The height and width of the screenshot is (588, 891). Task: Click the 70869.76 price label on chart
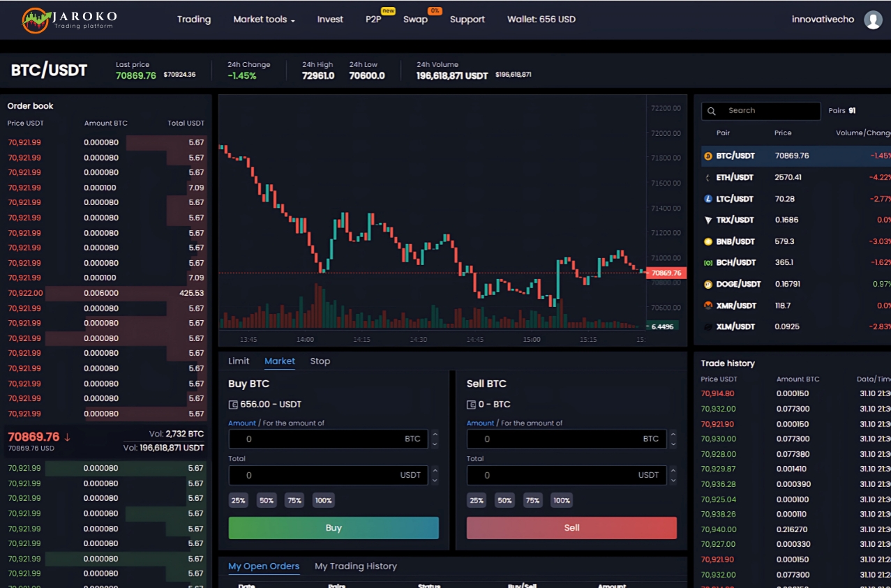point(666,273)
